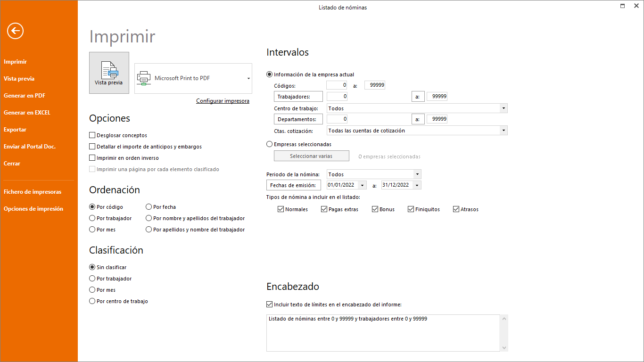Image resolution: width=644 pixels, height=362 pixels.
Task: Click the a: button in Trabajadores row
Action: [418, 97]
